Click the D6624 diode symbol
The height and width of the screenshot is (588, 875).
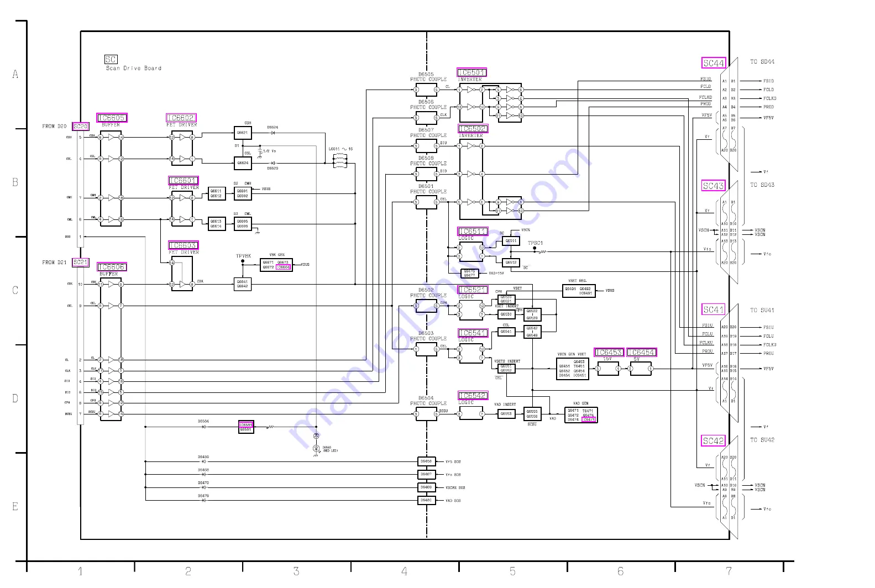[x=273, y=133]
